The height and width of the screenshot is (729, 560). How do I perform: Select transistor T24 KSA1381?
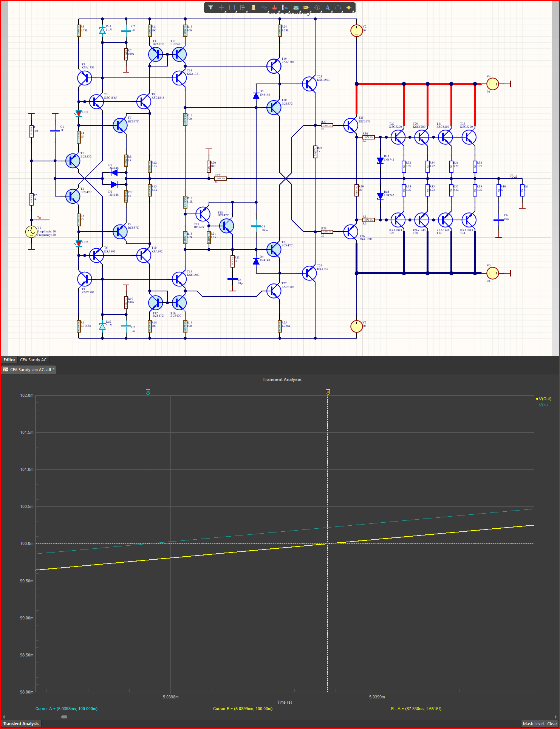309,273
